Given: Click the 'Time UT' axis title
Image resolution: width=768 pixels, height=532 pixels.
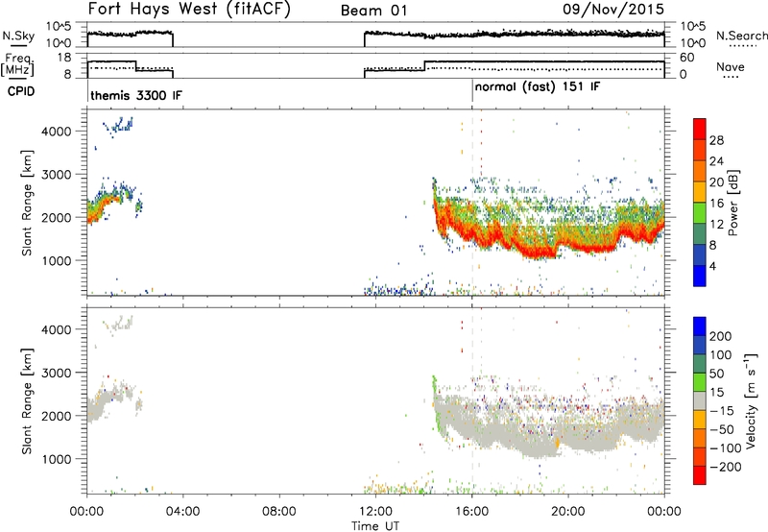Looking at the screenshot, I should coord(375,525).
